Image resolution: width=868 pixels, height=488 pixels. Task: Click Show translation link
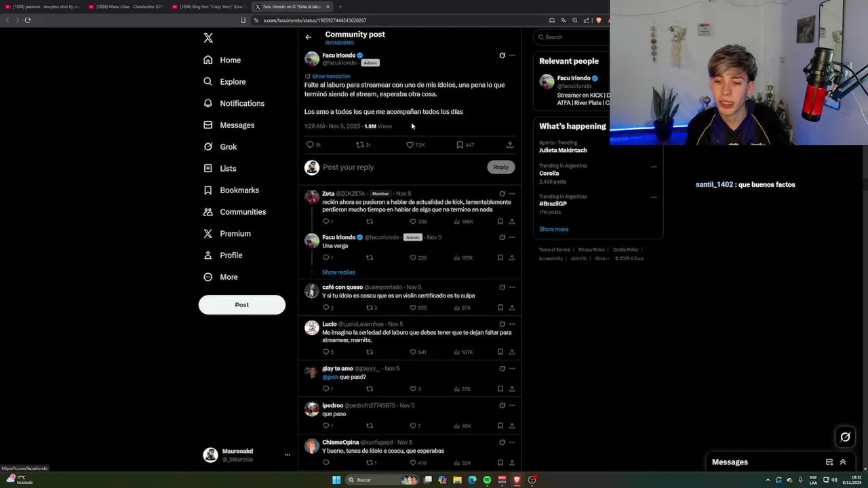[331, 77]
